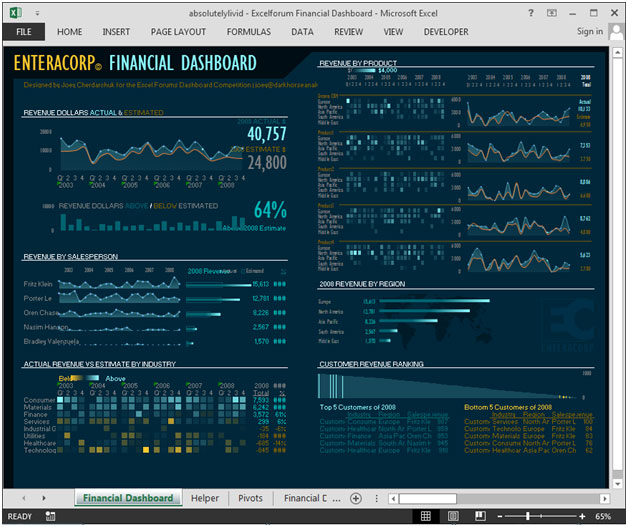The height and width of the screenshot is (527, 628).
Task: Switch to the REVIEW ribbon tab
Action: click(348, 32)
